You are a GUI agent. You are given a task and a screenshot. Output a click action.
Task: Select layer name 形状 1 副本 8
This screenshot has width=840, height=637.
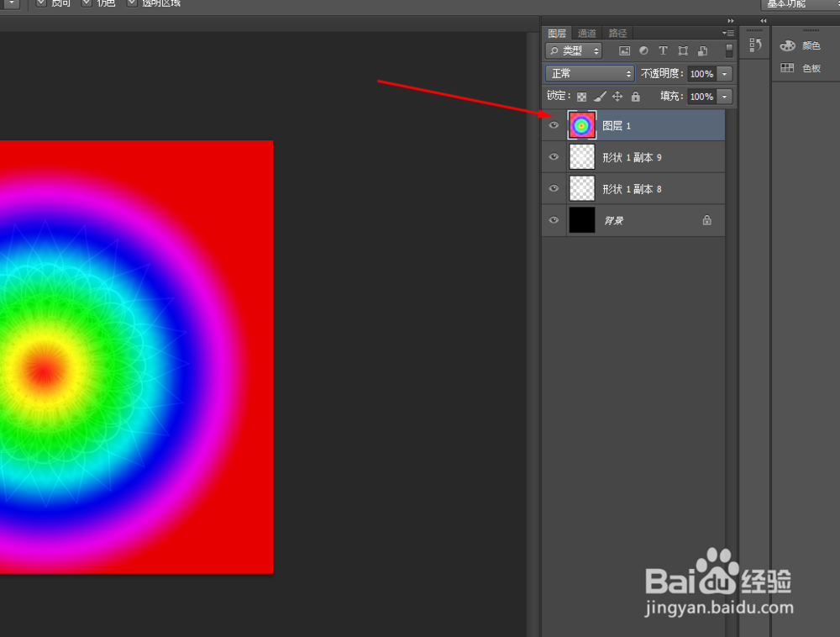point(633,189)
